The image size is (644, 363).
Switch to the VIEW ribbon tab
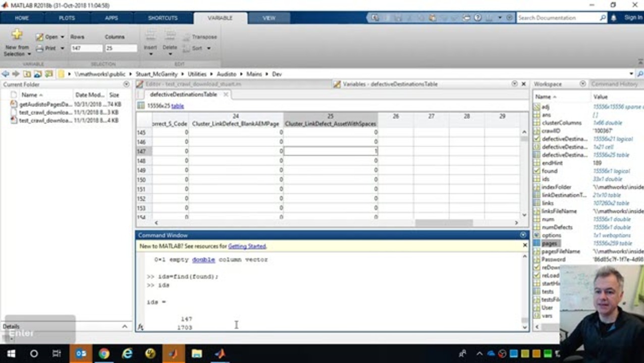coord(269,18)
